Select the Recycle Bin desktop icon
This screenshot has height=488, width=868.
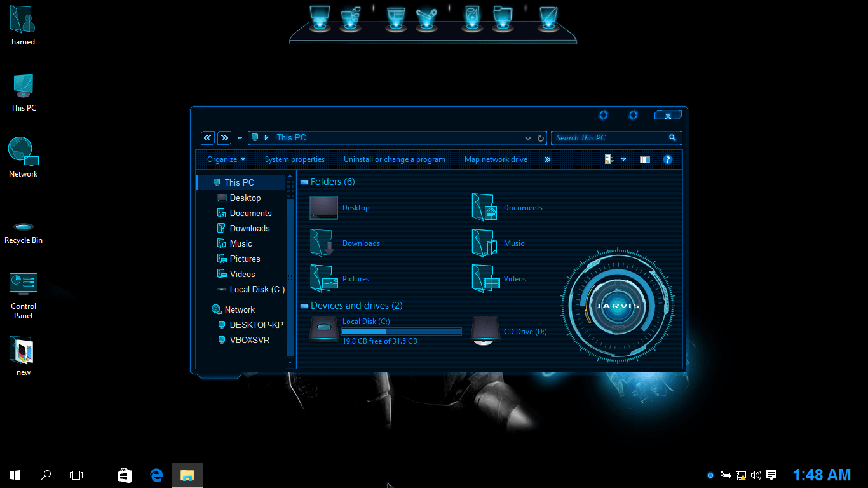[24, 233]
